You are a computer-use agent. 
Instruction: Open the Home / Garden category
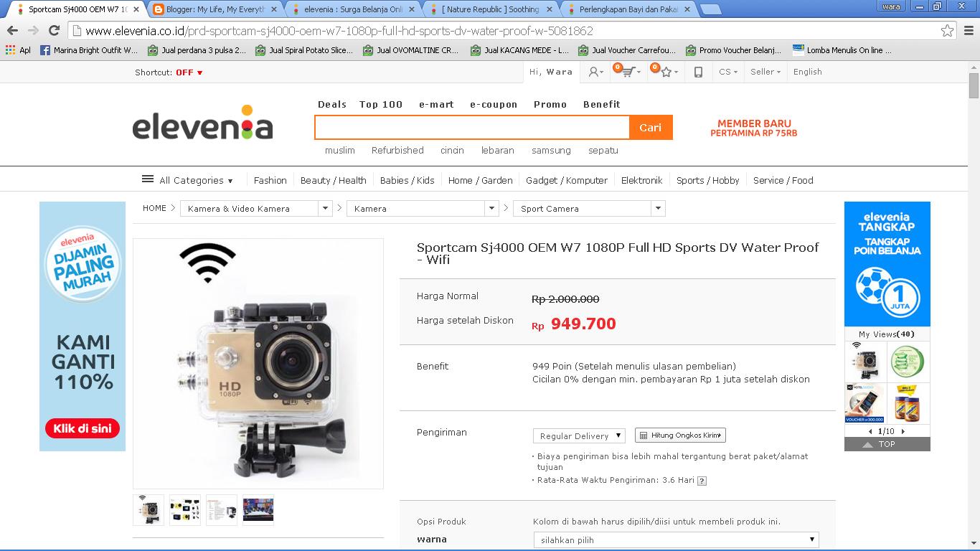click(481, 180)
